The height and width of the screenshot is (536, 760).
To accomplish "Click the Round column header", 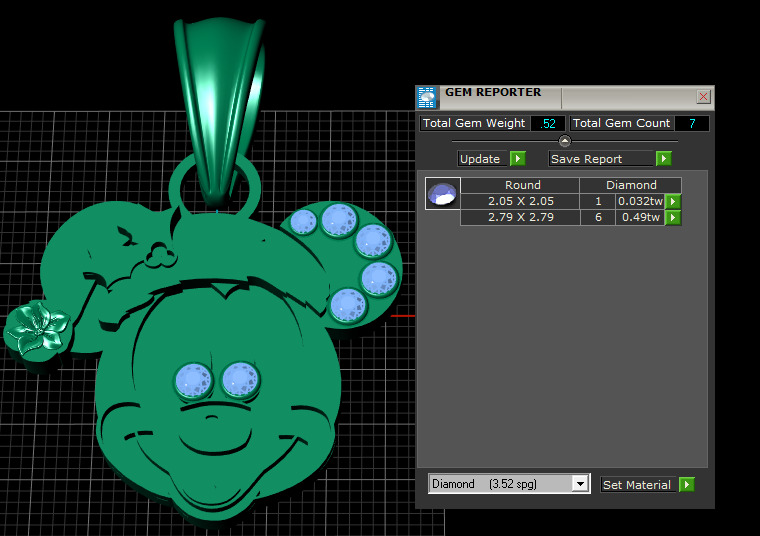I will tap(520, 185).
